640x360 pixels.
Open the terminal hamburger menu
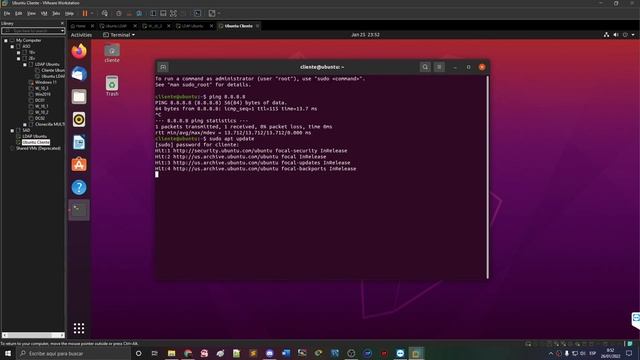(x=439, y=67)
